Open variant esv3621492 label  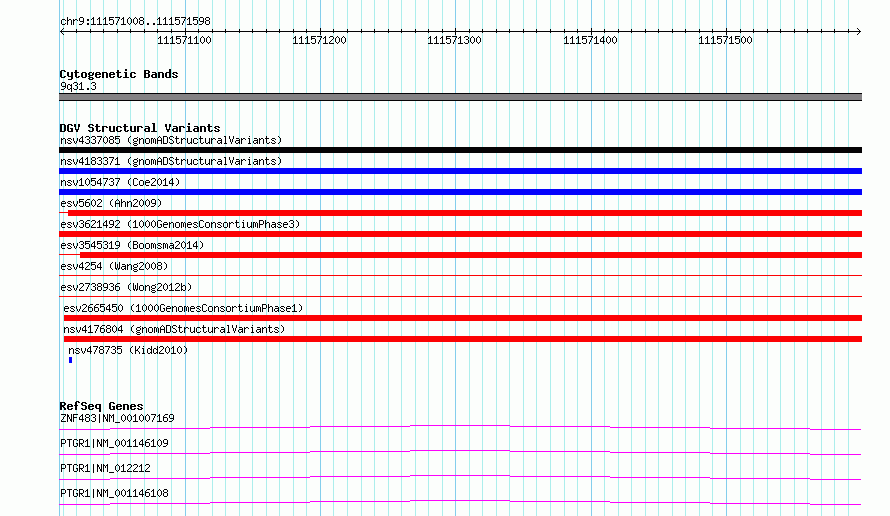[180, 224]
